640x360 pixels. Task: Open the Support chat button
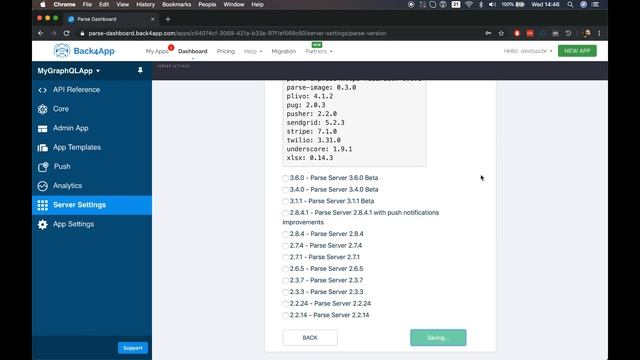tap(133, 348)
